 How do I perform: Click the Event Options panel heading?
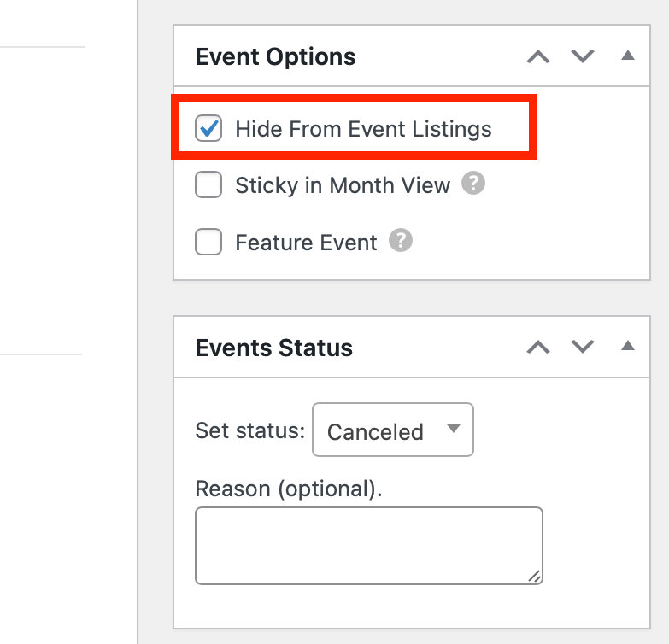coord(275,57)
